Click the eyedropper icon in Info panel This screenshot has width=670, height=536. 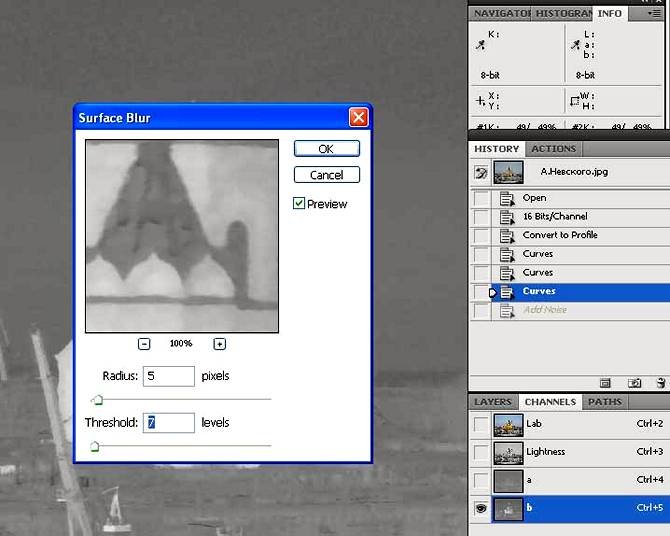point(481,44)
